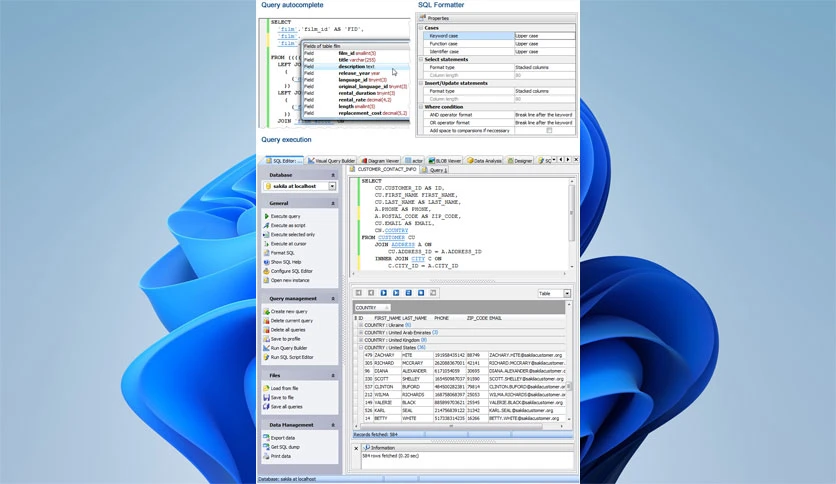Collapse the COUNTRY : United States group
Viewport: 836px width, 484px height.
point(361,347)
